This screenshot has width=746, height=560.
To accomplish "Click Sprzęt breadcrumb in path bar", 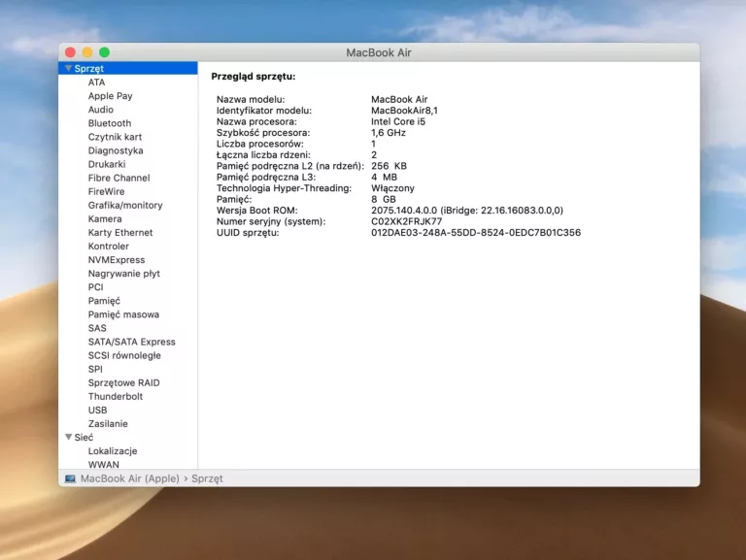I will pyautogui.click(x=207, y=478).
